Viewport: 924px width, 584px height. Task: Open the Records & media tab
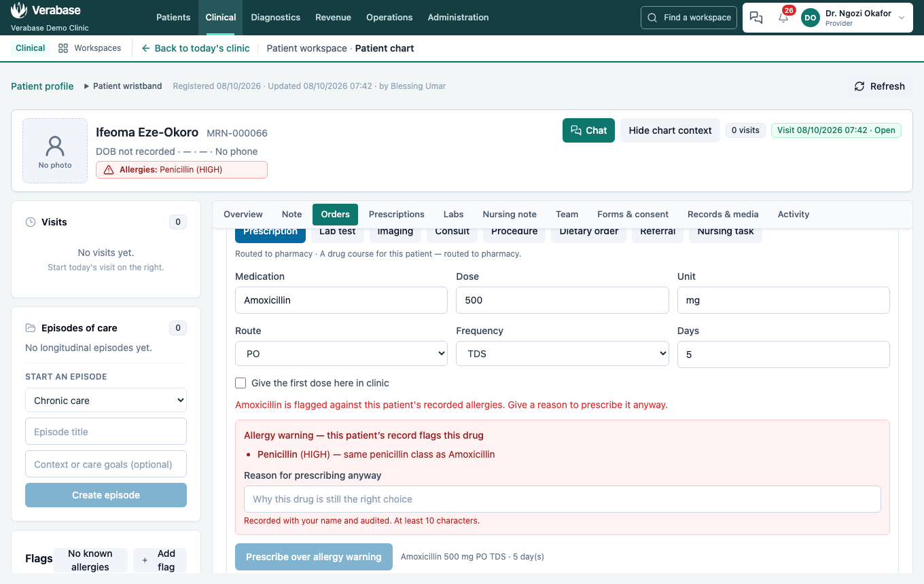[723, 214]
